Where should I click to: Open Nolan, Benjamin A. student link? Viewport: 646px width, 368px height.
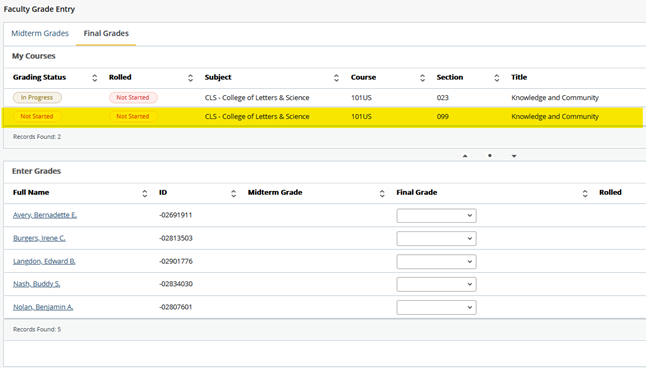click(x=43, y=307)
